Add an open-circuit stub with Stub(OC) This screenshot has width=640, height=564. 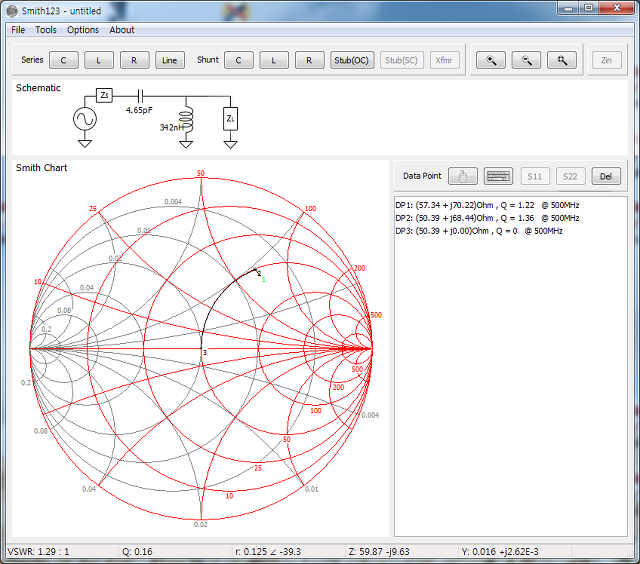[x=352, y=60]
